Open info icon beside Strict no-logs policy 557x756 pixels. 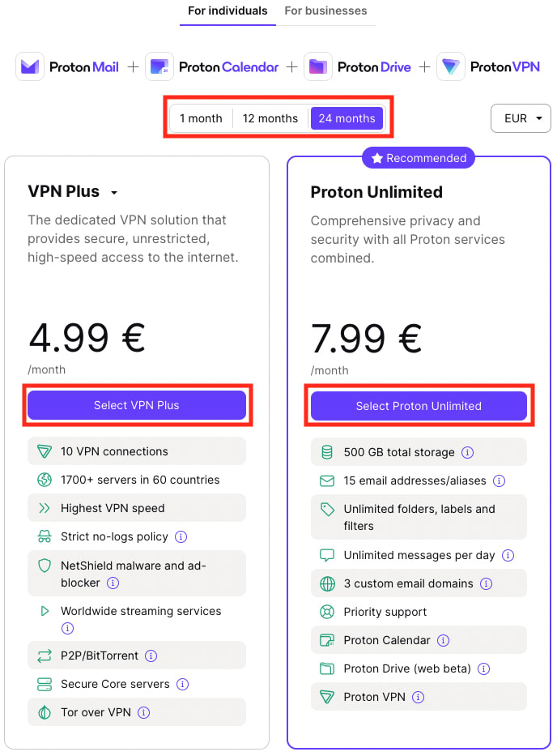coord(181,536)
